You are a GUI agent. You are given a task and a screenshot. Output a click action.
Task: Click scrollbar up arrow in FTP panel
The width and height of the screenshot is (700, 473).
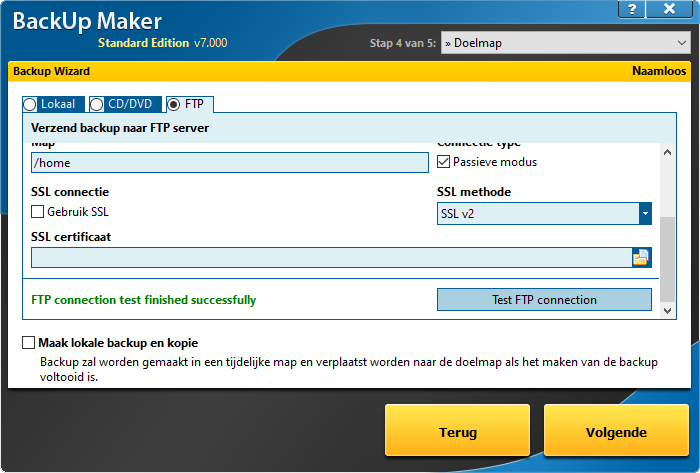click(x=667, y=153)
